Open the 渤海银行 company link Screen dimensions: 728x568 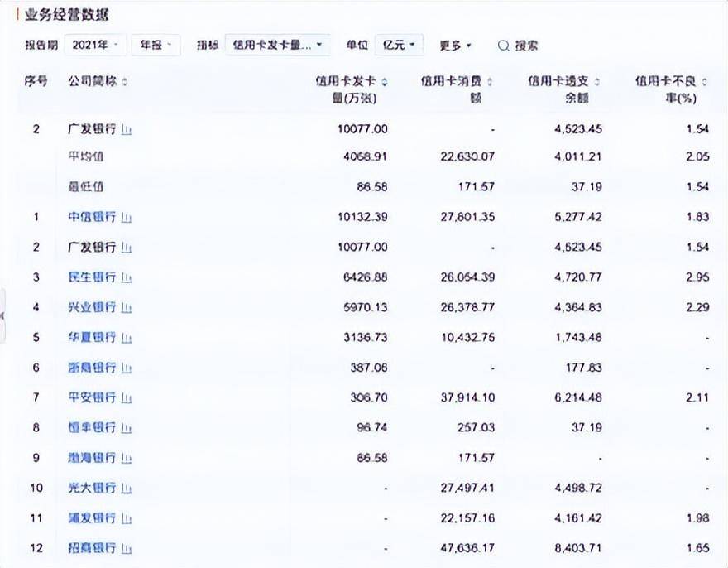pos(92,458)
